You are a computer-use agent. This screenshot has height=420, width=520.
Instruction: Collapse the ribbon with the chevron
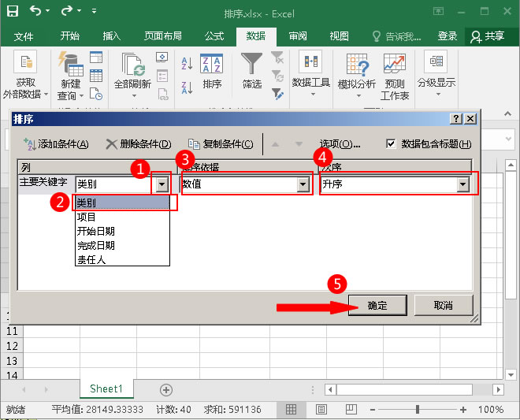(x=507, y=113)
